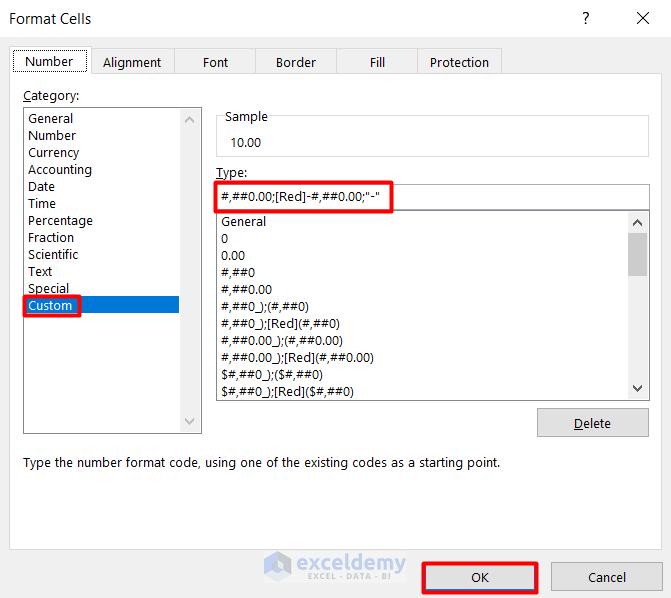Click the Type list scroll-down arrow
Viewport: 671px width, 598px height.
638,388
